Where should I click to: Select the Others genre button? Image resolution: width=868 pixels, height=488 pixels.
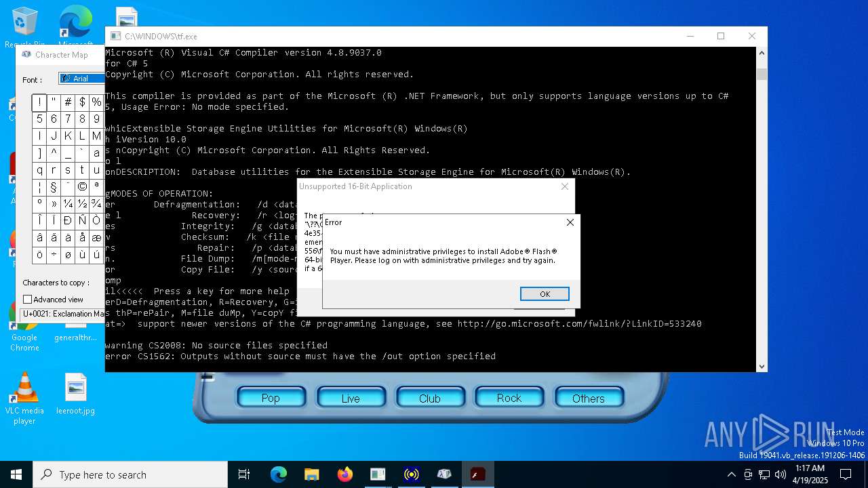[589, 398]
